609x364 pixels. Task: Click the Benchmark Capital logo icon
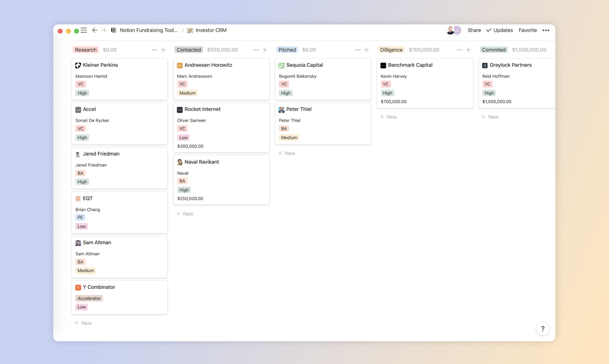(383, 65)
